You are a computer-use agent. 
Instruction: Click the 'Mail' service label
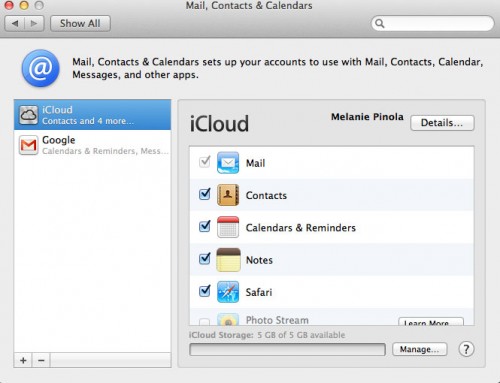[255, 163]
